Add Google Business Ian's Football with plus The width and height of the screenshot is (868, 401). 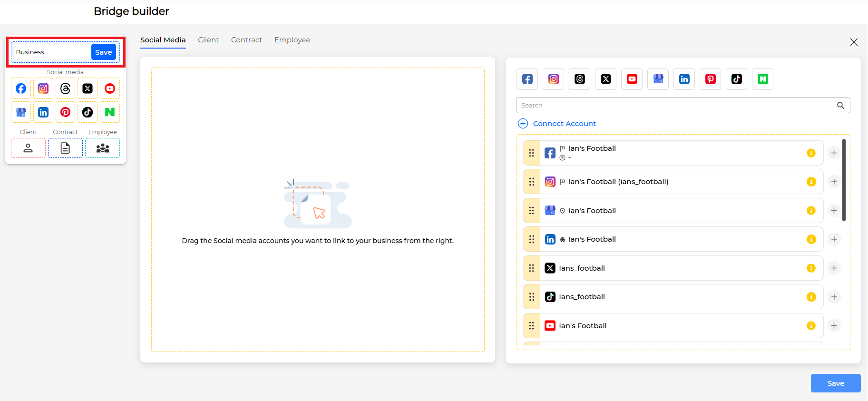click(x=834, y=211)
